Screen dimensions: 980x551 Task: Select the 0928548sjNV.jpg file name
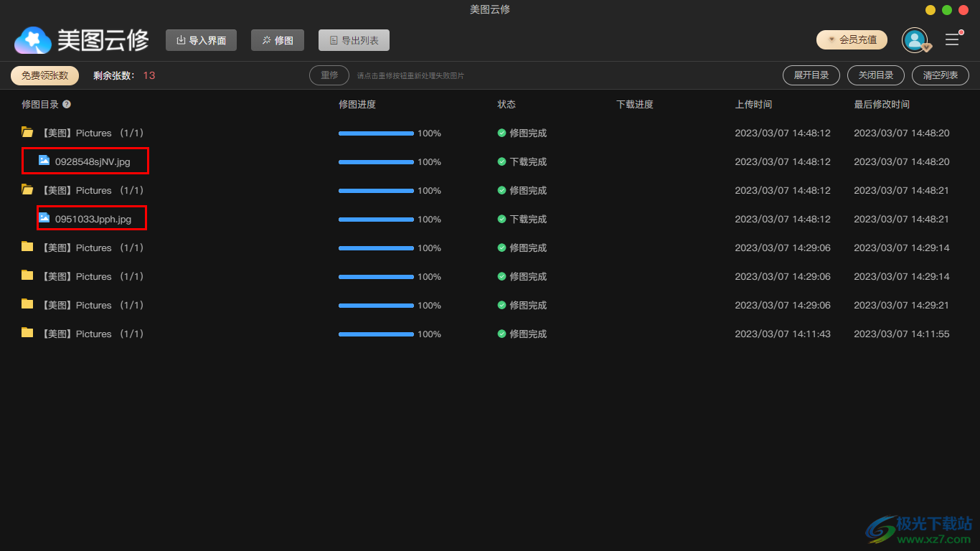tap(93, 162)
